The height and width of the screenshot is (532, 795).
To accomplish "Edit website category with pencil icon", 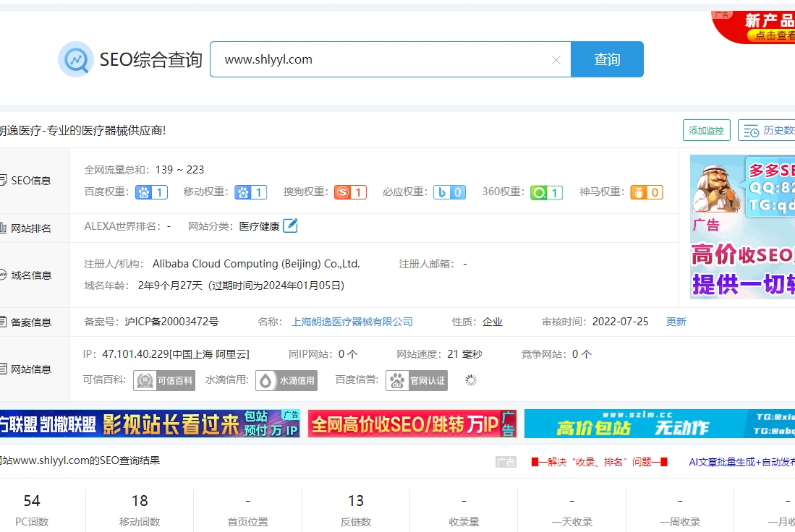I will 290,226.
